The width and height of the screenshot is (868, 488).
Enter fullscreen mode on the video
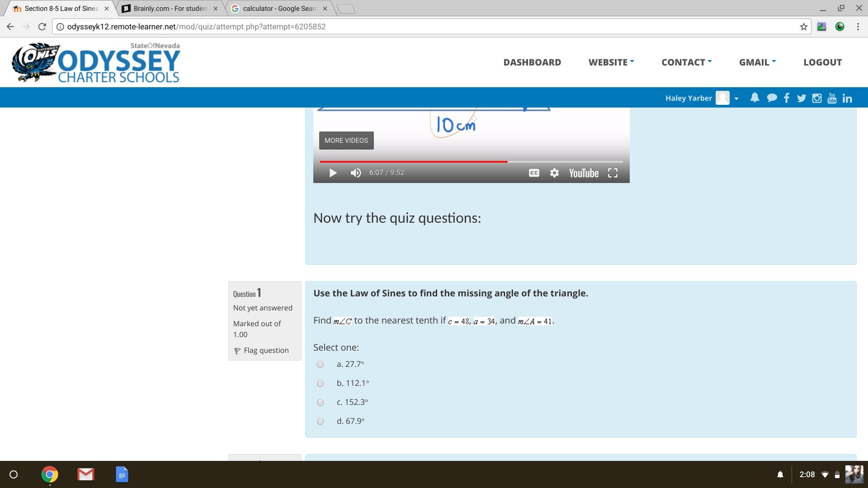tap(613, 173)
